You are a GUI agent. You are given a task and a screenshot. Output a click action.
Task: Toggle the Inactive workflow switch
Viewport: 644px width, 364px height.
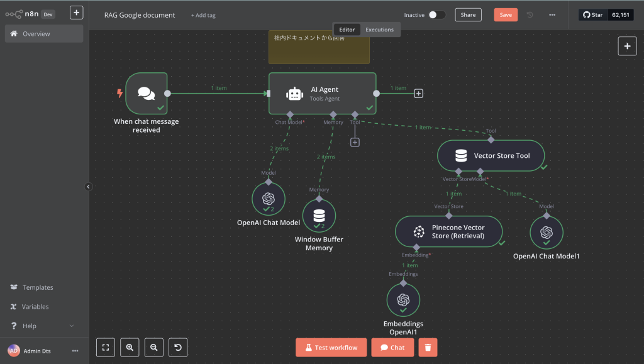click(x=436, y=14)
